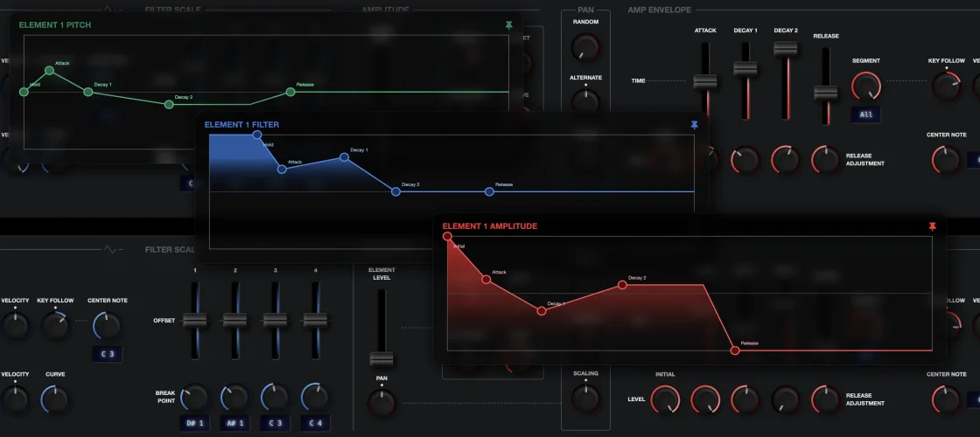The height and width of the screenshot is (437, 980).
Task: Open the C 4 break point value field
Action: (x=315, y=423)
